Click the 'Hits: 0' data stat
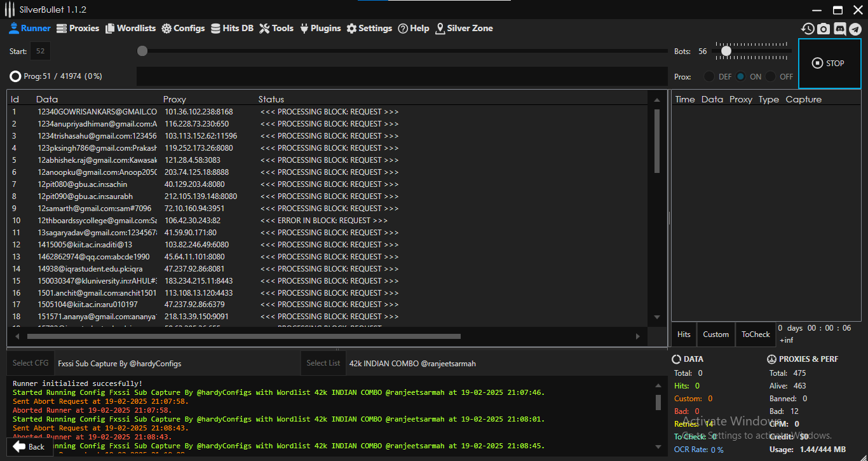The height and width of the screenshot is (461, 868). point(687,386)
